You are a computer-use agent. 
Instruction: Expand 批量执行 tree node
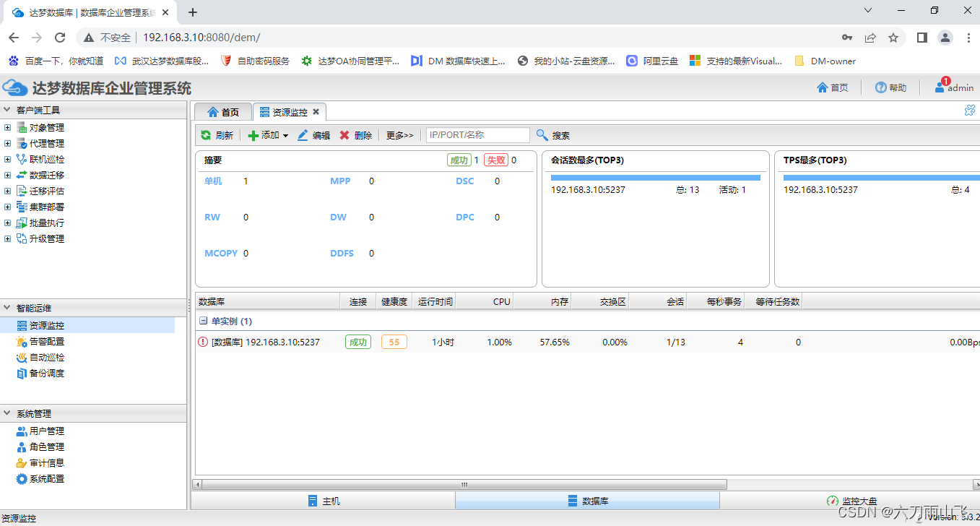[8, 223]
